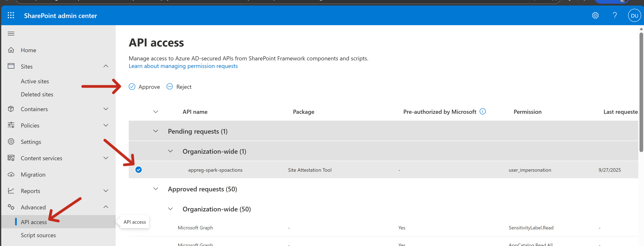Open the settings gear in header
This screenshot has height=246, width=644.
pos(595,16)
